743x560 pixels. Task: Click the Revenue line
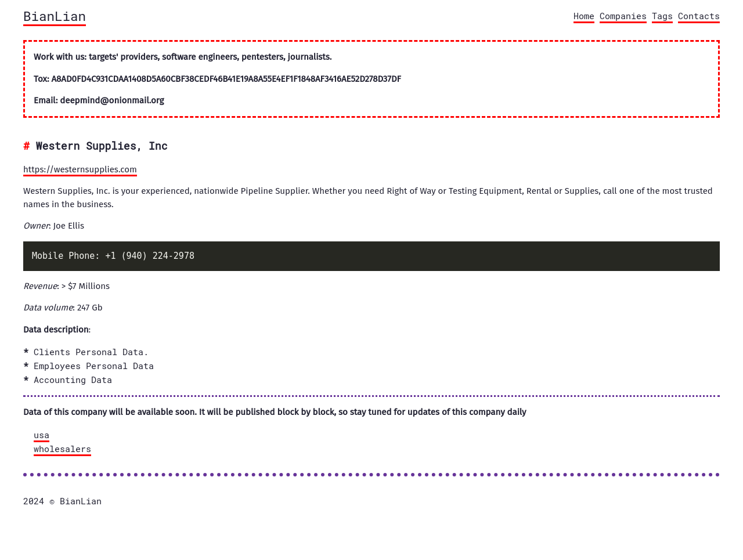point(67,286)
